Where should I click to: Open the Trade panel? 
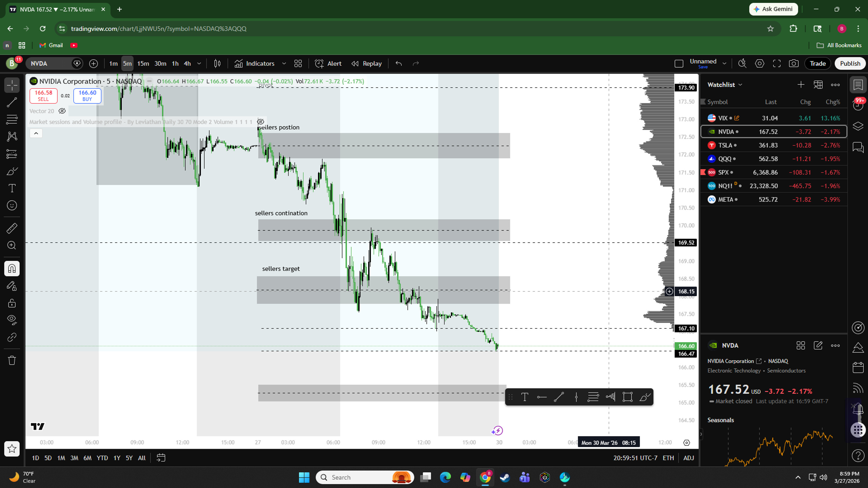[x=817, y=63]
